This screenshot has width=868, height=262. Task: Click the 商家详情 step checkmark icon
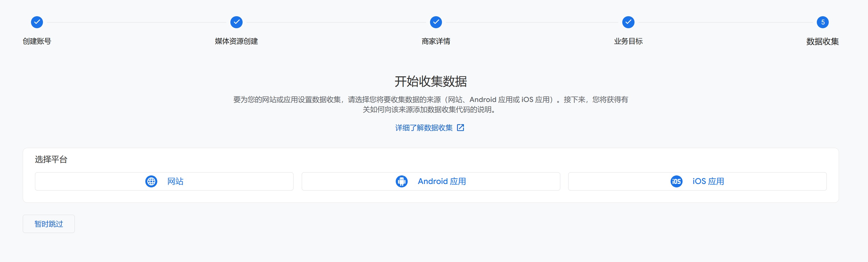pos(436,22)
